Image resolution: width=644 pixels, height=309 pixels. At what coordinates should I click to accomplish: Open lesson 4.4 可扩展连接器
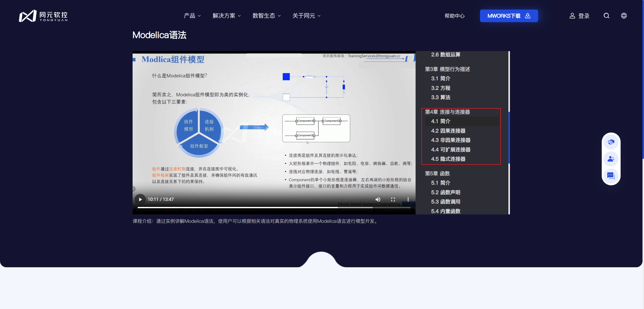(x=451, y=150)
